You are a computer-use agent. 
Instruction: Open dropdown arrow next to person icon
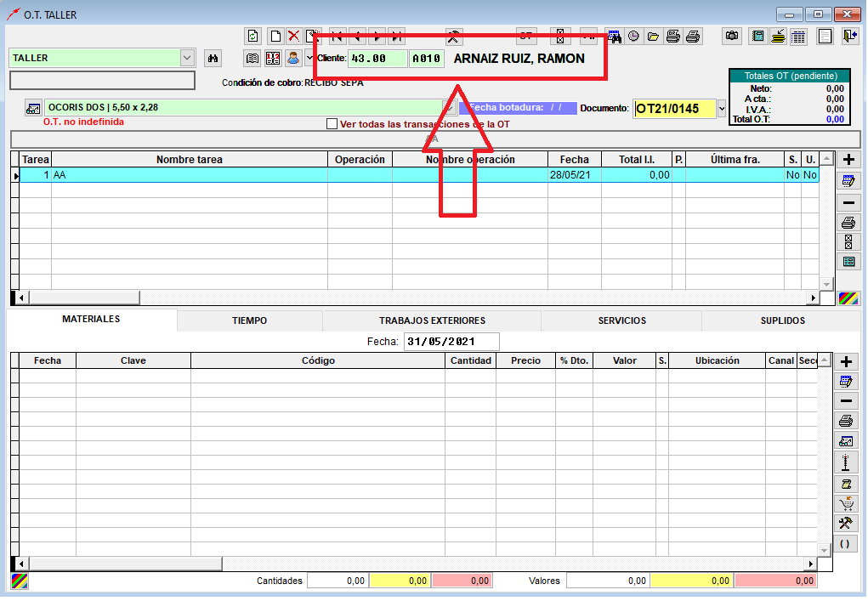[309, 58]
